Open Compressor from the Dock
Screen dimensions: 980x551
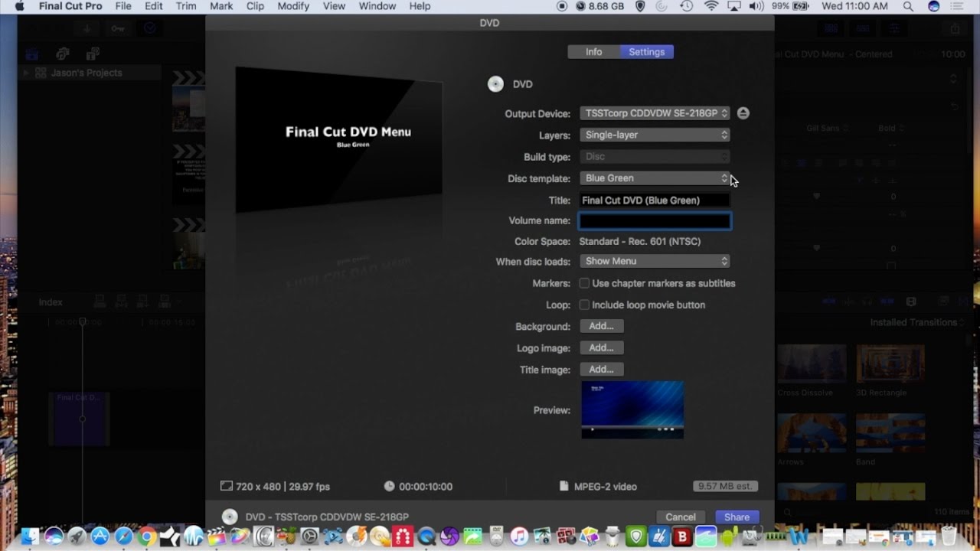click(x=263, y=536)
